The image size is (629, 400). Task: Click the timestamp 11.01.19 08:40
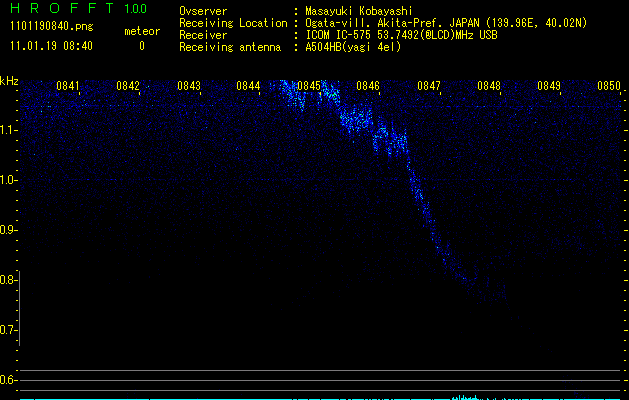tap(51, 46)
